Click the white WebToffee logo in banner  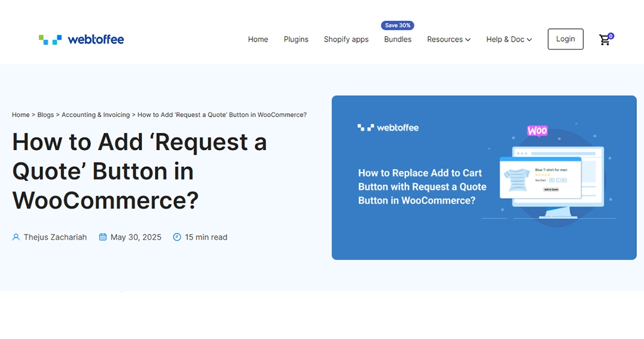[x=388, y=128]
